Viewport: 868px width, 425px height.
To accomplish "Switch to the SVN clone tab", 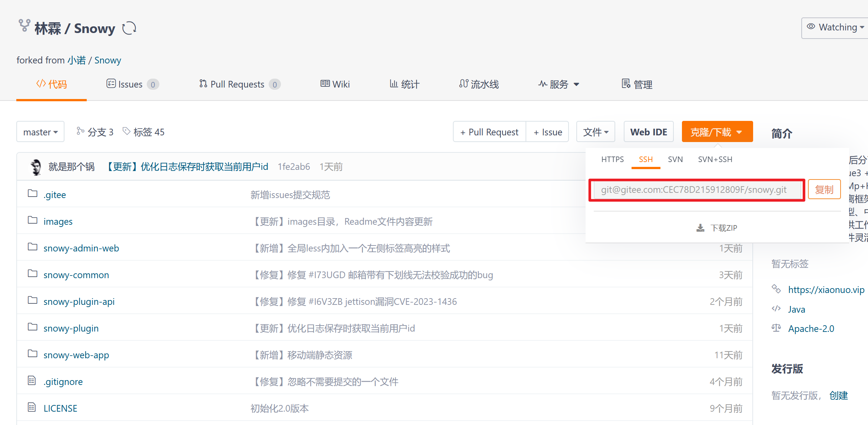I will (x=675, y=159).
